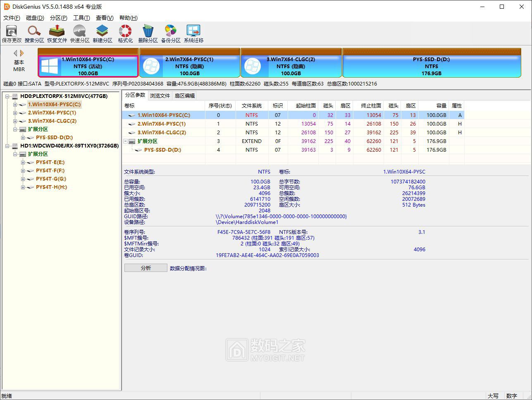Image resolution: width=532 pixels, height=400 pixels.
Task: Click \Device\HarddiskVolume1 device path text
Action: [x=247, y=222]
